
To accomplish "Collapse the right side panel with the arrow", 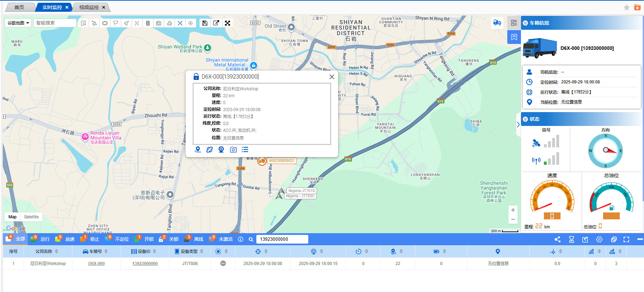I will [518, 125].
